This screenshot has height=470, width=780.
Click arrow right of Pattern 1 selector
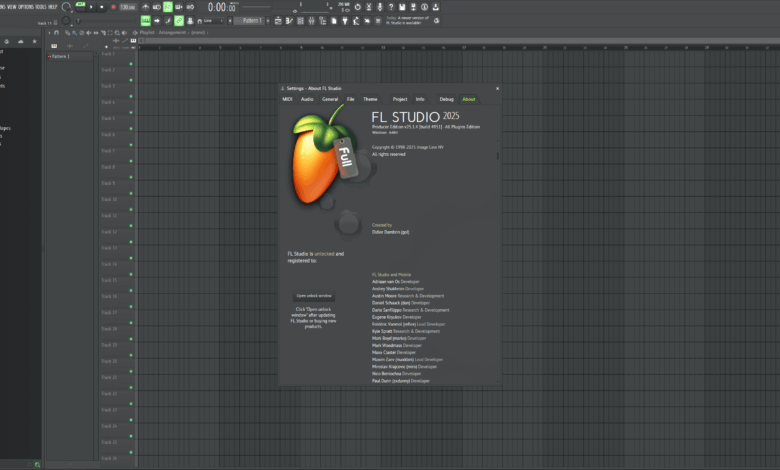(268, 21)
